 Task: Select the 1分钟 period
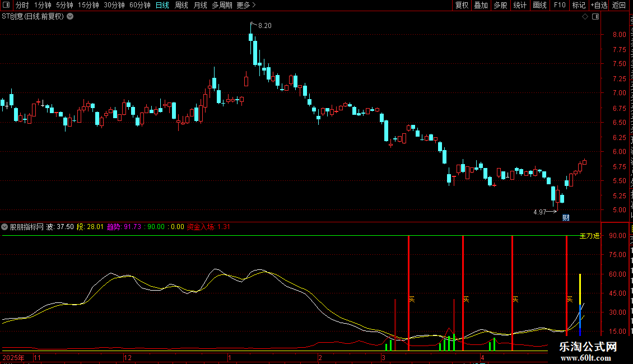coord(43,5)
